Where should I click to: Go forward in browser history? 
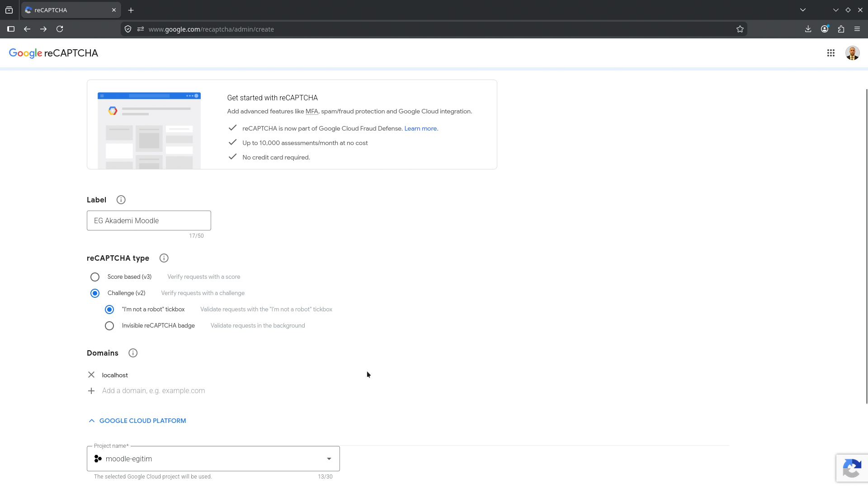[43, 29]
